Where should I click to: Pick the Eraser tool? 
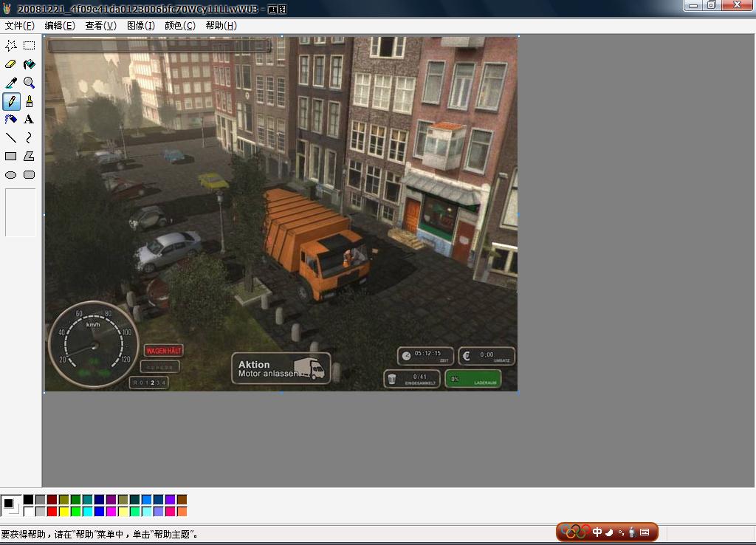pos(11,64)
